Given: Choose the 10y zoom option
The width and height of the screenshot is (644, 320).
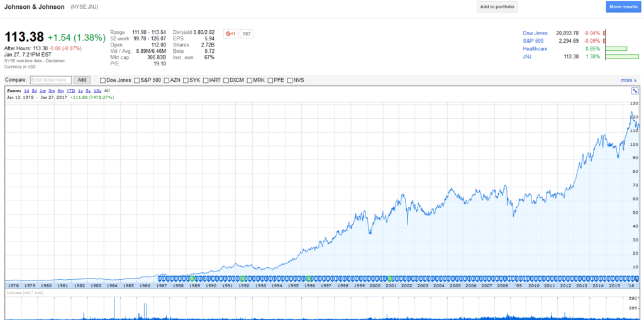Looking at the screenshot, I should [x=97, y=91].
